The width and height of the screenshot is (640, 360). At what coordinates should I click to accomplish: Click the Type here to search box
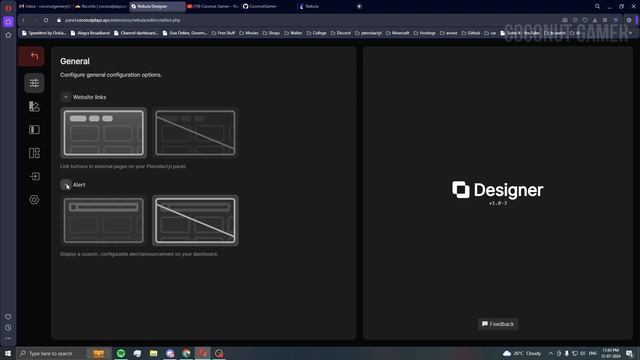tap(52, 353)
